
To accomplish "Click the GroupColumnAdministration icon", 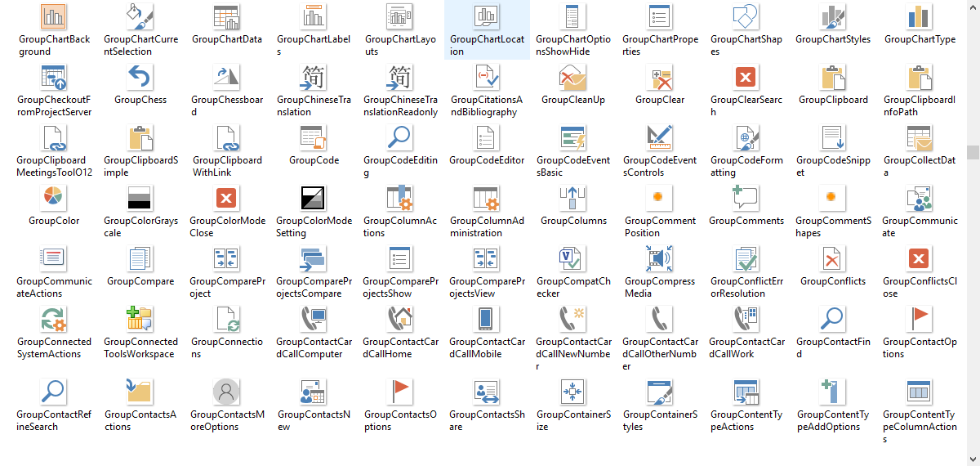I will 487,199.
